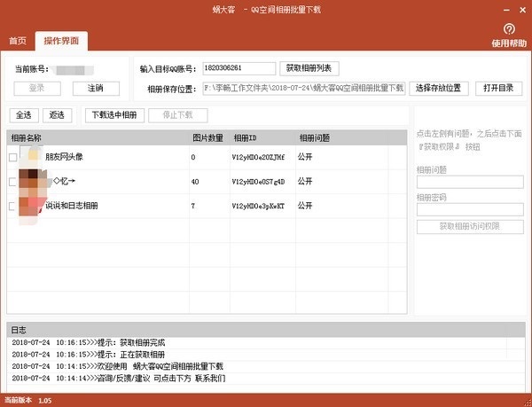Select all albums with 全选
The height and width of the screenshot is (407, 532).
coord(24,115)
